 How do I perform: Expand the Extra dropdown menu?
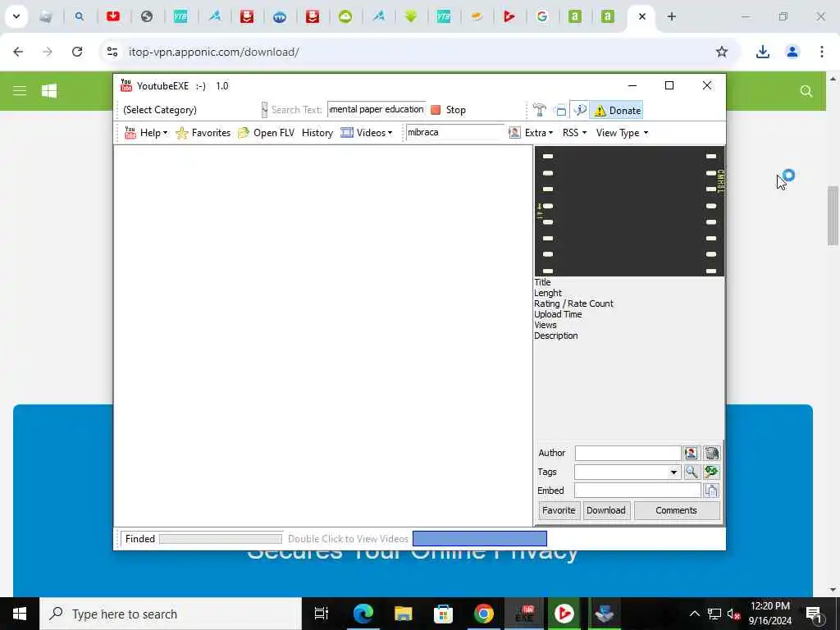(x=538, y=133)
